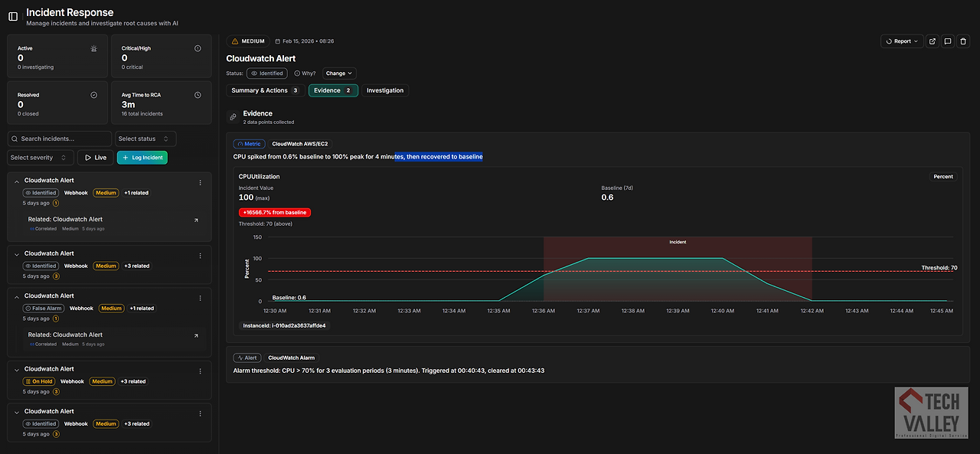Open the incident in a new window icon

[x=932, y=41]
